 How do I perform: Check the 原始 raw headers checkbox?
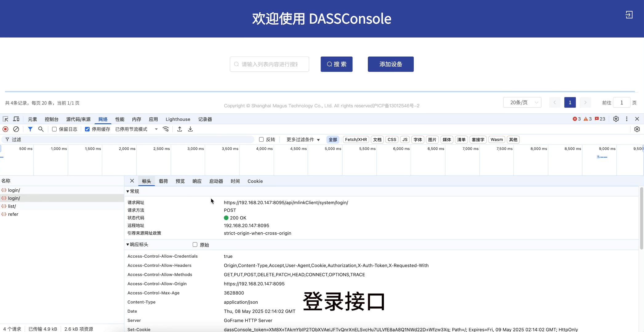(195, 245)
